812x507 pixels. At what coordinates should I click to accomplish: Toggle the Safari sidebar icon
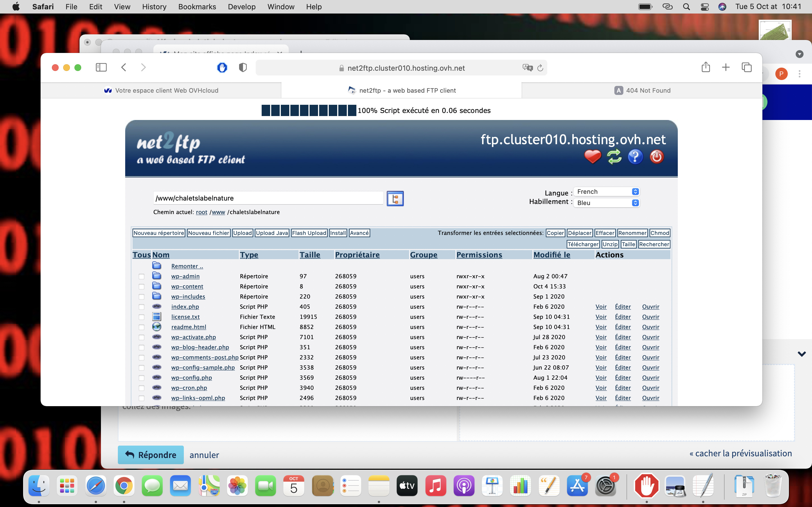(x=101, y=67)
